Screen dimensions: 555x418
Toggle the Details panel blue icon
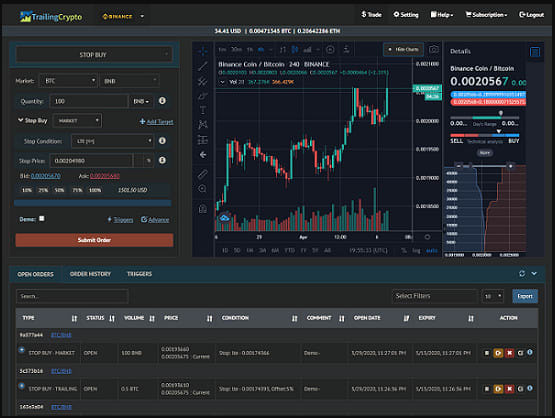(x=535, y=52)
